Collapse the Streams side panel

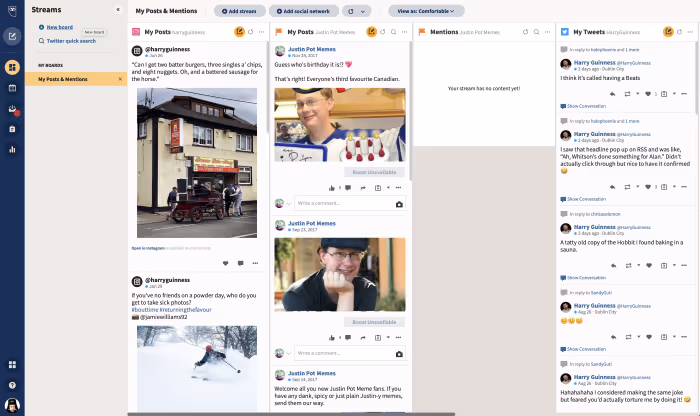[x=118, y=9]
